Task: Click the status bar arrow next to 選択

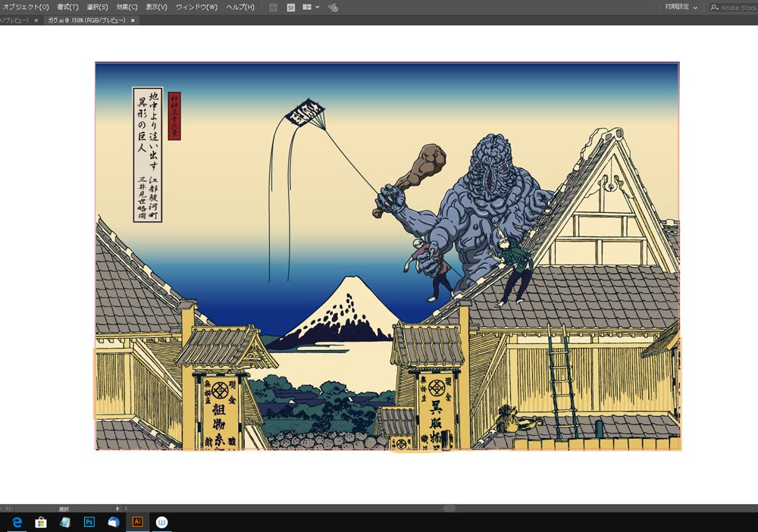Action: point(117,509)
